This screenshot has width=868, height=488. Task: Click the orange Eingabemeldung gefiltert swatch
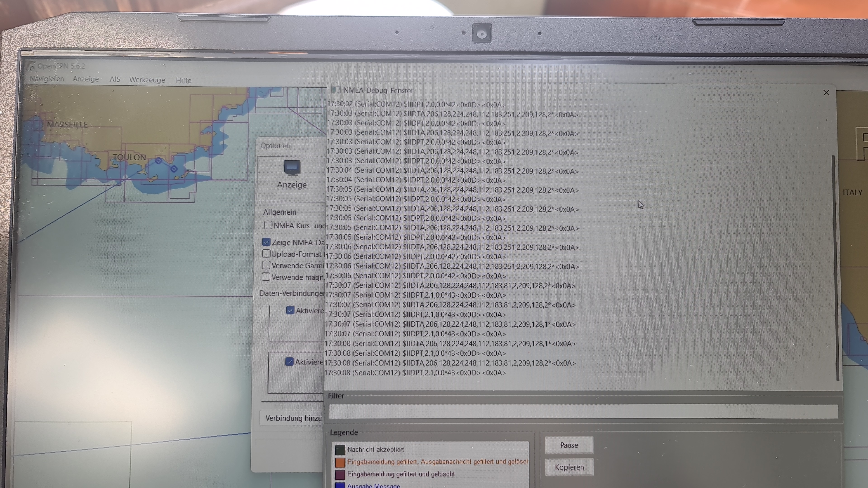[340, 462]
